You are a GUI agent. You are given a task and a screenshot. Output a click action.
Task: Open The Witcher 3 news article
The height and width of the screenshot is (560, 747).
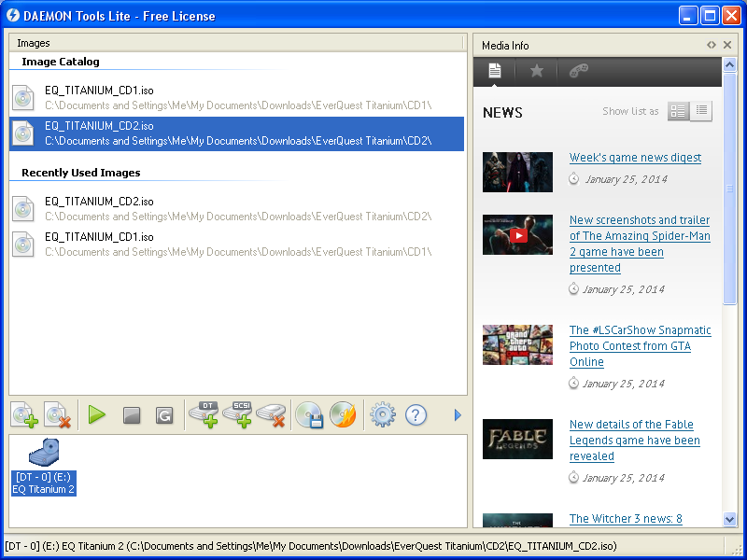(626, 519)
